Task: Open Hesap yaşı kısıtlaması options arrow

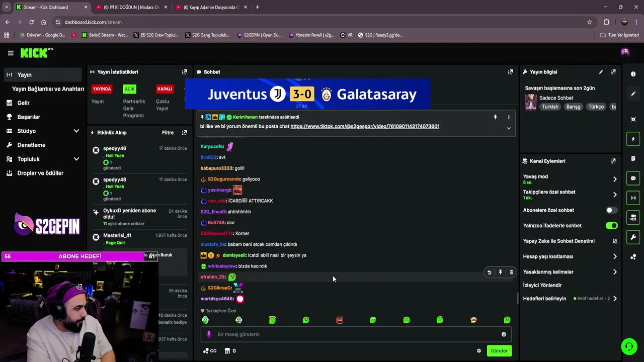Action: [x=614, y=256]
